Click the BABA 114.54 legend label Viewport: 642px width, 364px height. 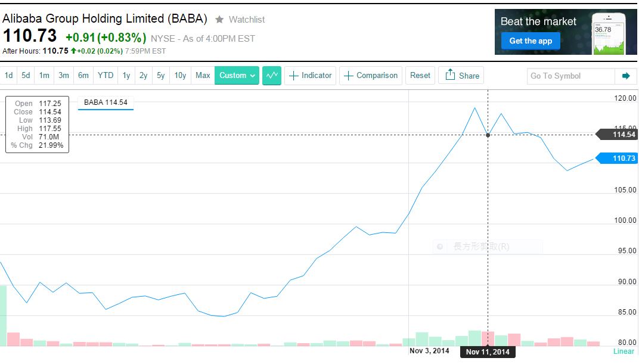(106, 102)
